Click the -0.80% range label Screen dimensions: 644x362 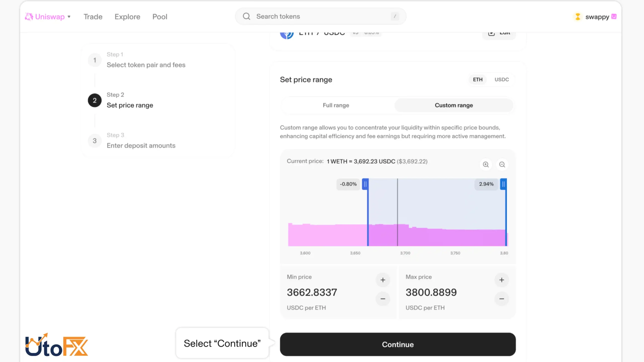pyautogui.click(x=348, y=184)
